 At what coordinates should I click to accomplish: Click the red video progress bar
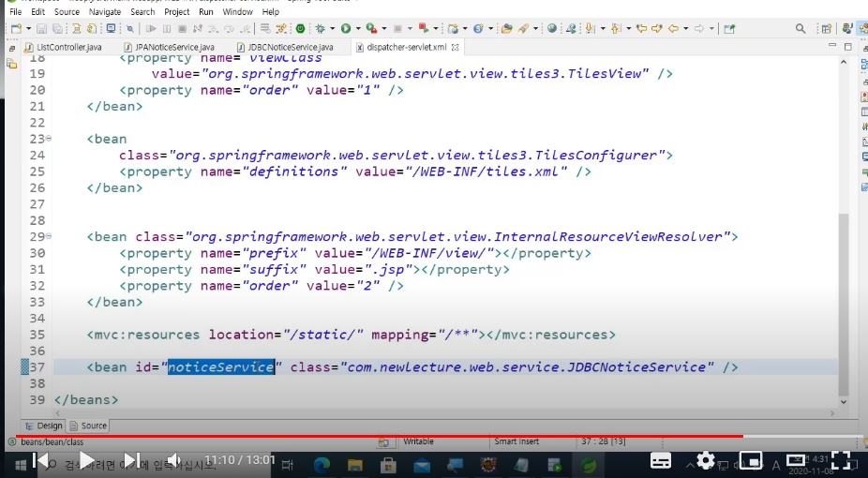coord(380,436)
